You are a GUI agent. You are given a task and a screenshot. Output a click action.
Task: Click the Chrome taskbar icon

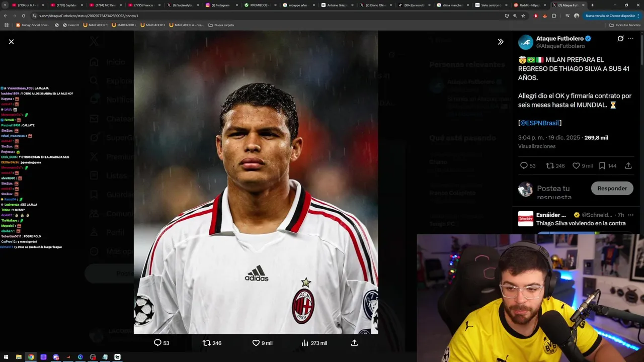31,357
